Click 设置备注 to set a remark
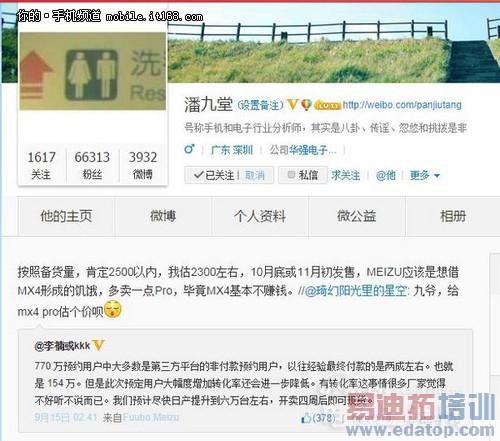The image size is (500, 441). point(260,105)
